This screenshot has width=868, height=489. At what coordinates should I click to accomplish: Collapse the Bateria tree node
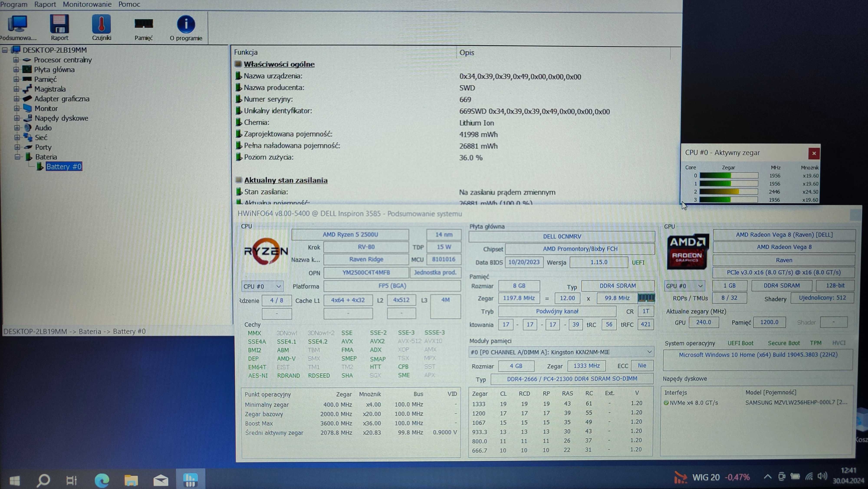(x=17, y=157)
